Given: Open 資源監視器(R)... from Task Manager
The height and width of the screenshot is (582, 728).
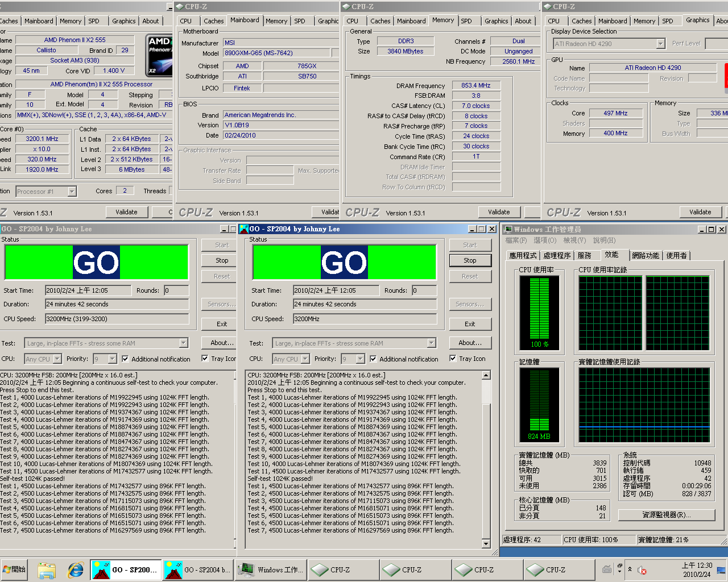Looking at the screenshot, I should (667, 515).
